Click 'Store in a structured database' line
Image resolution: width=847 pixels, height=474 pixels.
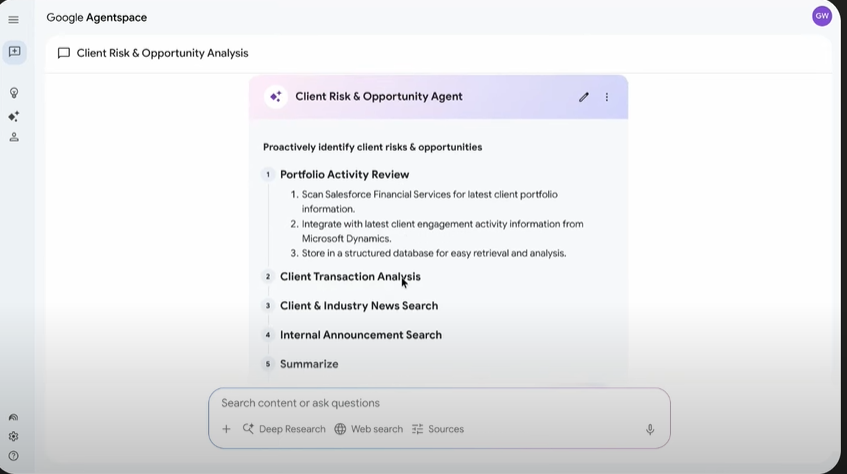434,253
